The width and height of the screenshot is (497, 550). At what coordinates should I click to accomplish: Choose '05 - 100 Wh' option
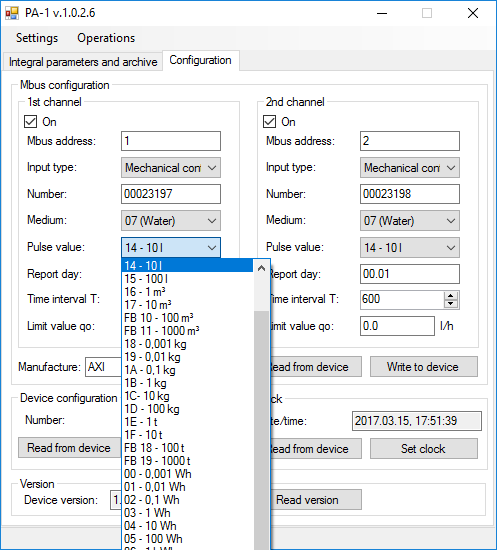click(187, 538)
